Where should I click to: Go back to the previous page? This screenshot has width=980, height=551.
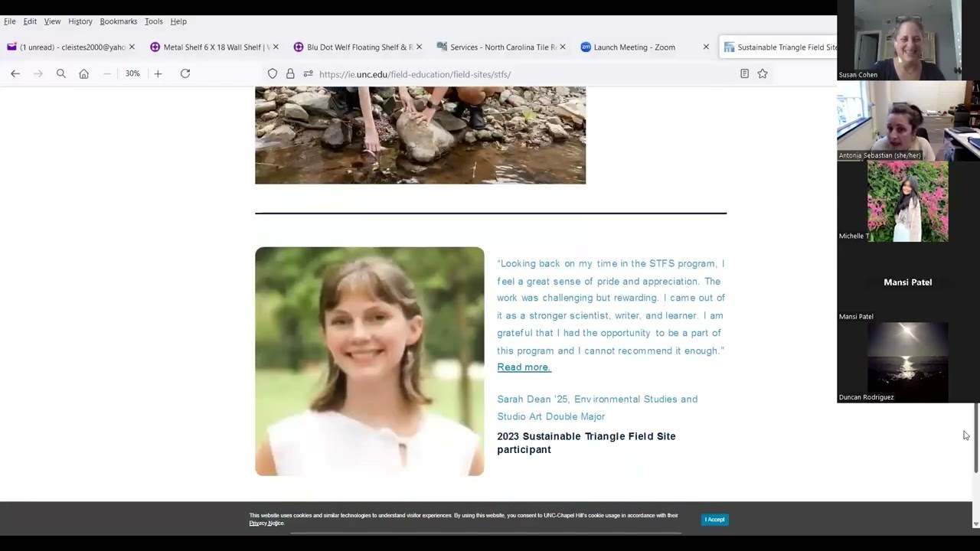(x=15, y=73)
